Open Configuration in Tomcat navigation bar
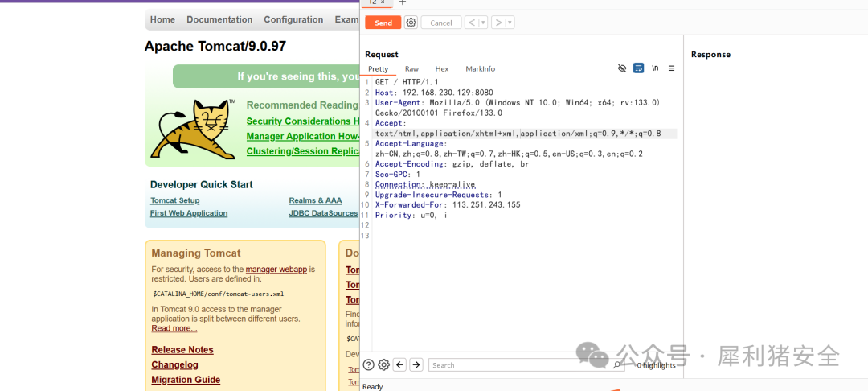This screenshot has width=868, height=391. pyautogui.click(x=293, y=19)
